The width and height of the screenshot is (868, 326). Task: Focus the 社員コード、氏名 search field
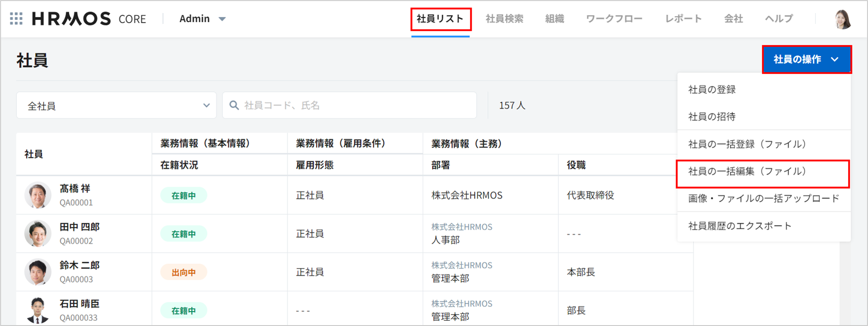tap(355, 105)
